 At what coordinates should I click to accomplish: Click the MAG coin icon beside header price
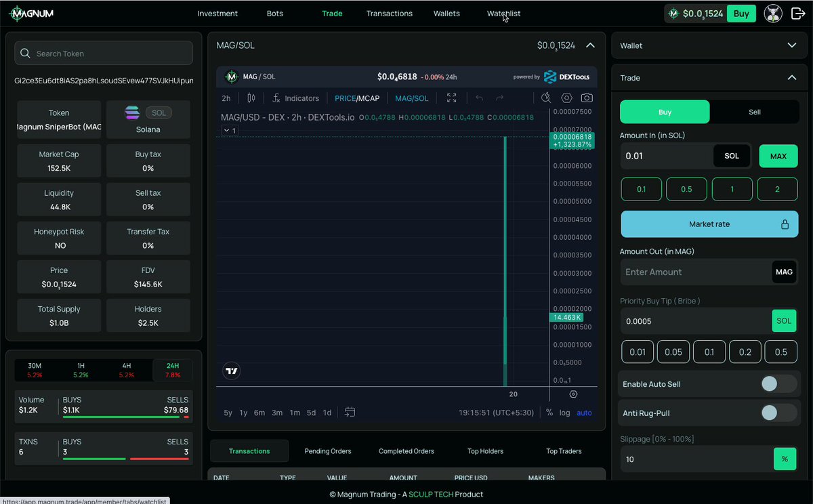click(673, 14)
